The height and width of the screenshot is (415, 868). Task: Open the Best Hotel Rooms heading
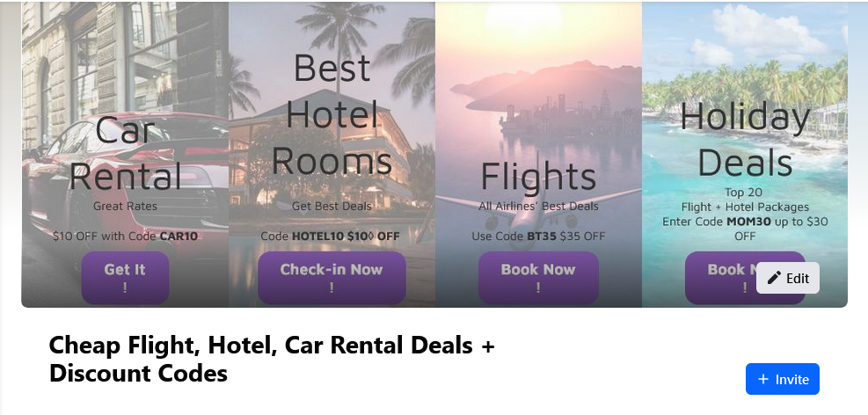point(332,114)
